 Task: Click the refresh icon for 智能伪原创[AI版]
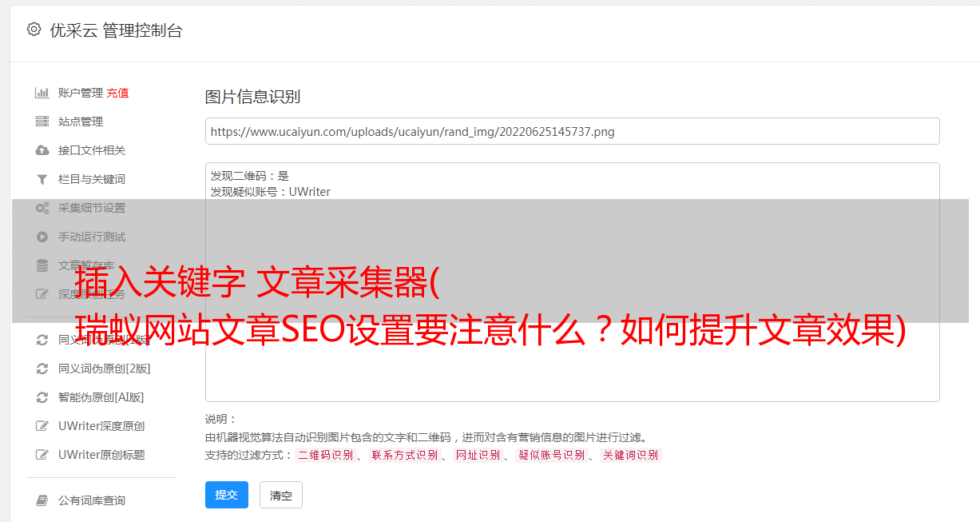pos(42,397)
